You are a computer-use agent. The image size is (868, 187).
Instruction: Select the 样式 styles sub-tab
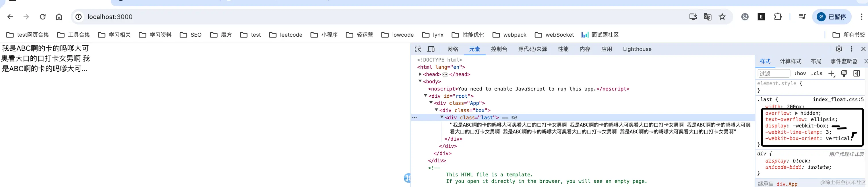[765, 61]
